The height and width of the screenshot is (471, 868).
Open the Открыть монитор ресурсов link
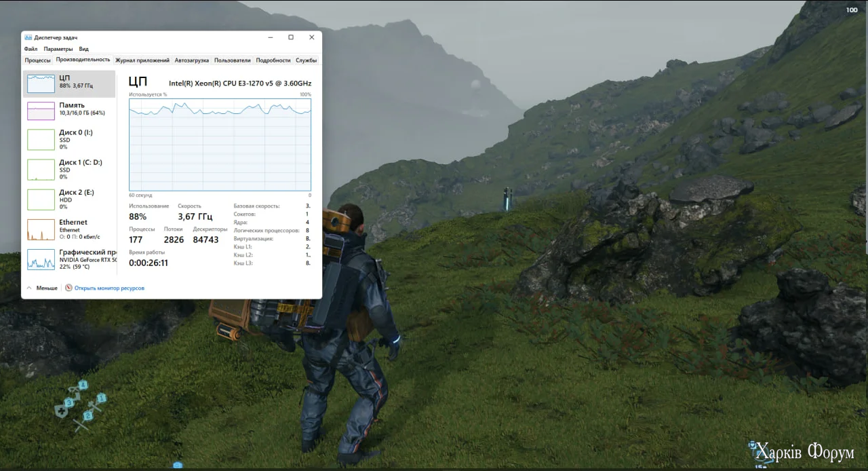point(109,288)
